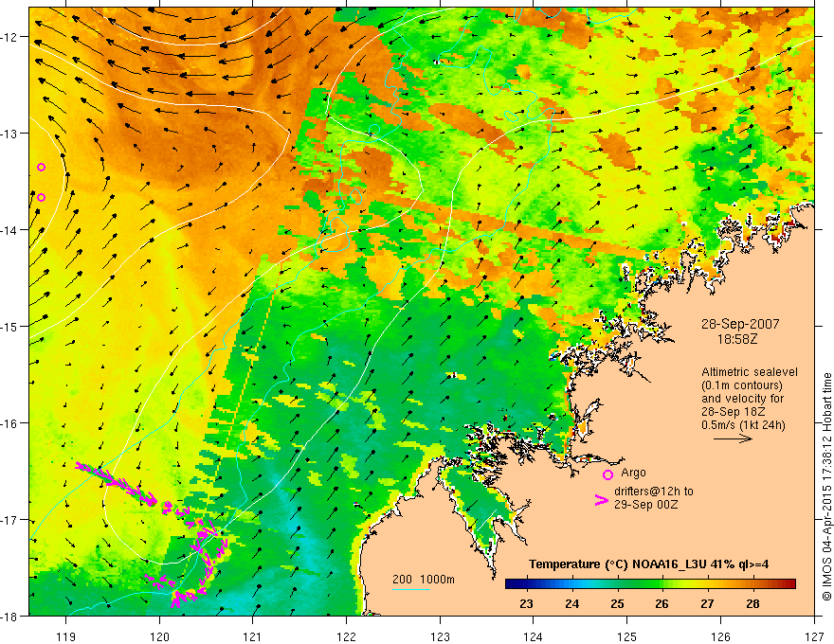The height and width of the screenshot is (644, 834).
Task: Click the Argo legend circle symbol
Action: coord(607,474)
